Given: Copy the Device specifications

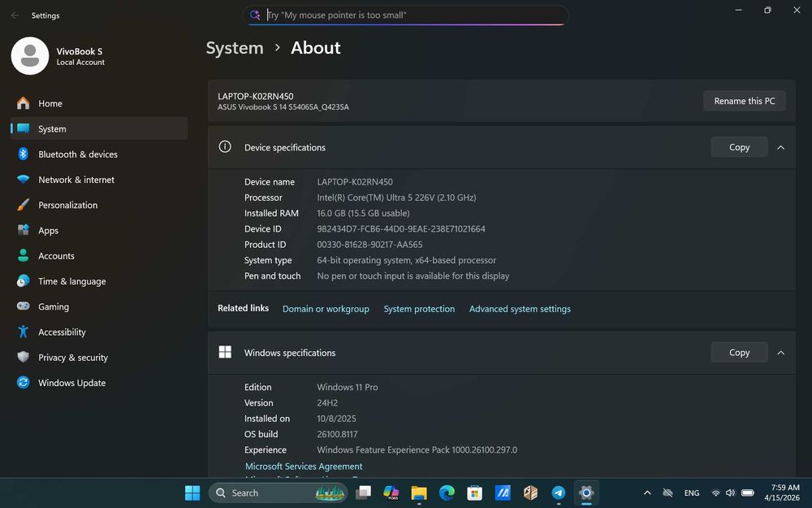Looking at the screenshot, I should (x=739, y=147).
